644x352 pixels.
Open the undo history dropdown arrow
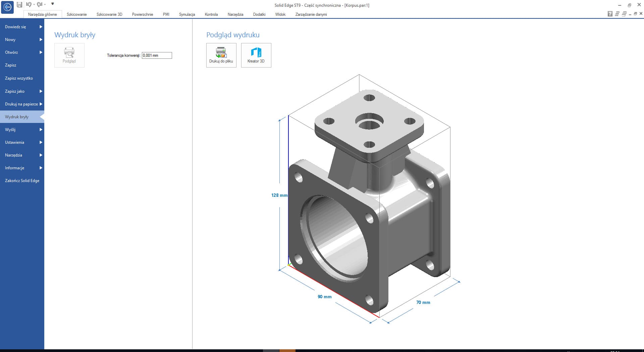34,5
